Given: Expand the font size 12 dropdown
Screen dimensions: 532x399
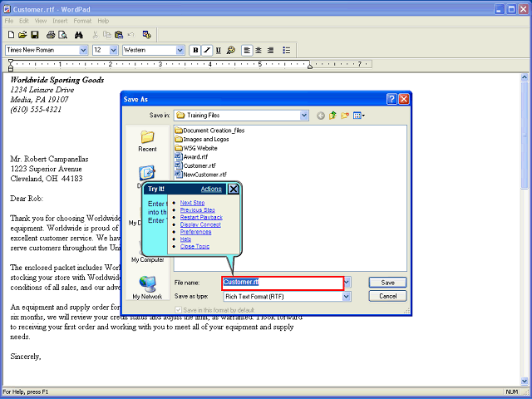Looking at the screenshot, I should coord(114,50).
